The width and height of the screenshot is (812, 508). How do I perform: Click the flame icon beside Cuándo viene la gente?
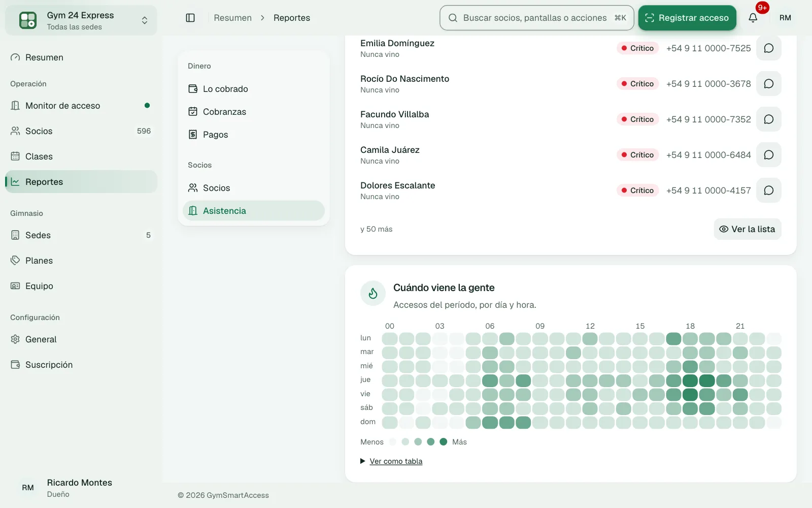373,293
